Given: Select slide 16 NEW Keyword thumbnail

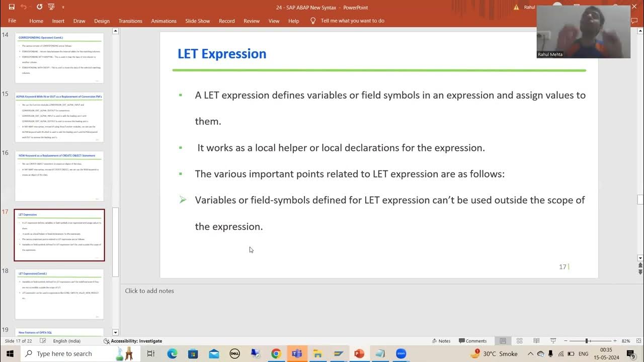Looking at the screenshot, I should (x=59, y=176).
